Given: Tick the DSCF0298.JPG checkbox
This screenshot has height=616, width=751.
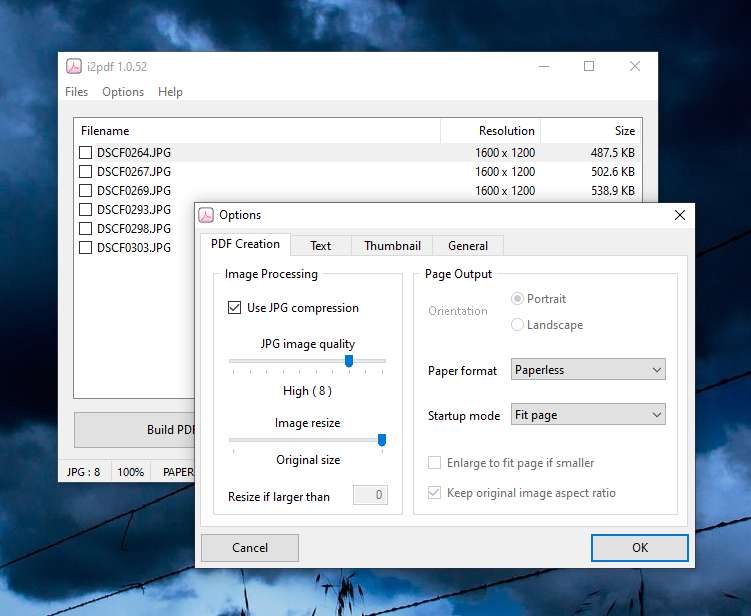Looking at the screenshot, I should pyautogui.click(x=85, y=228).
